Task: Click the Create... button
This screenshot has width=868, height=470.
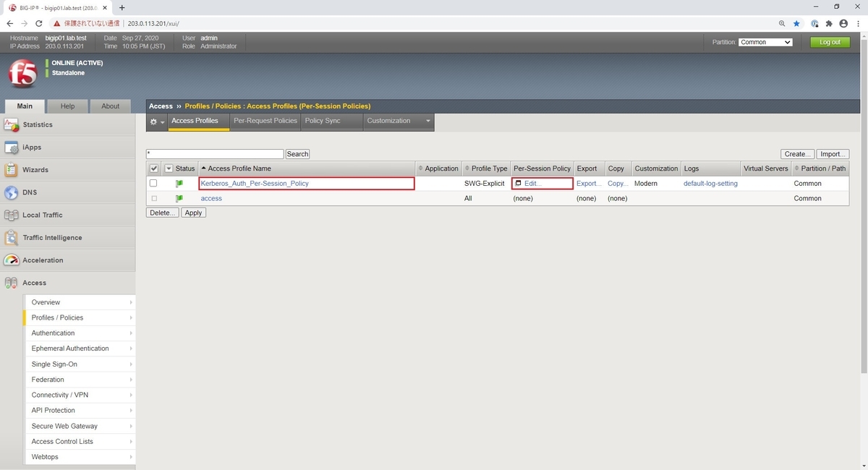Action: tap(797, 154)
